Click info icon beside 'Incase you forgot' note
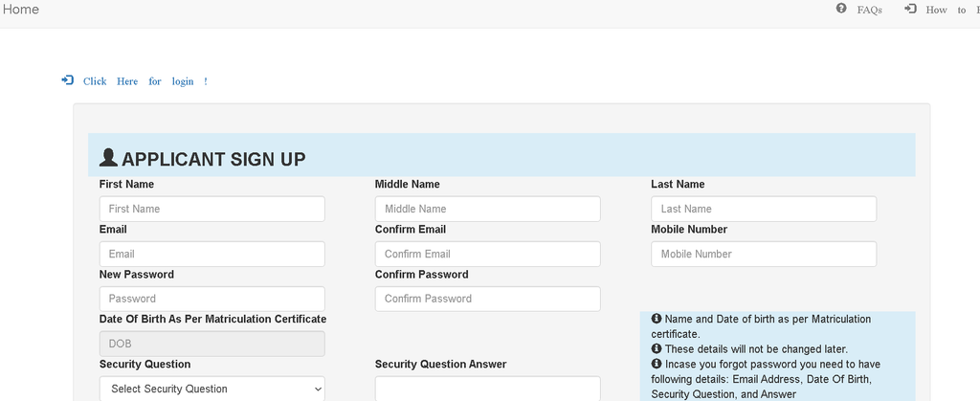This screenshot has width=980, height=401. (657, 364)
